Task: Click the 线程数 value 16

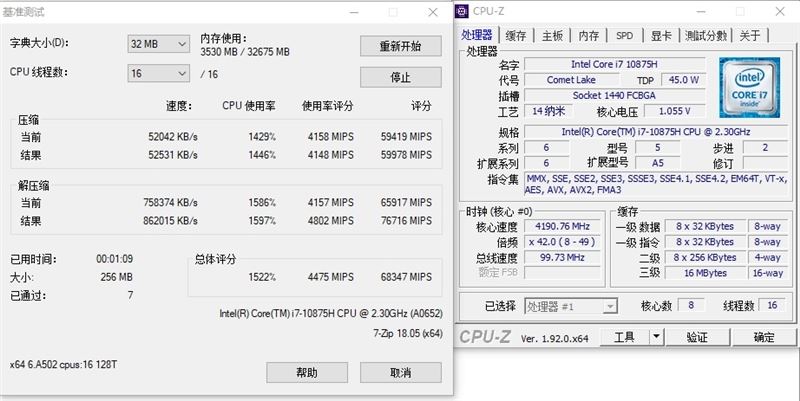Action: 772,305
